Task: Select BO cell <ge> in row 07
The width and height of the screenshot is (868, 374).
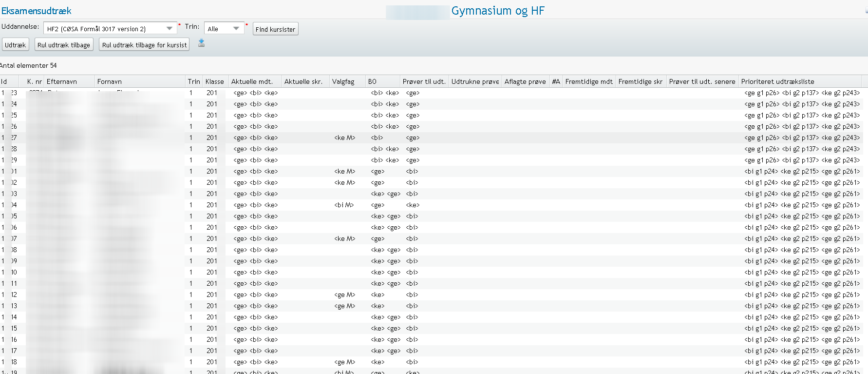Action: coord(377,238)
